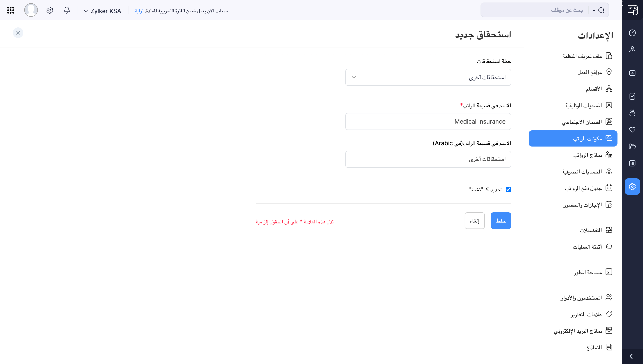
Task: Click the إلغاء cancel button
Action: point(474,221)
